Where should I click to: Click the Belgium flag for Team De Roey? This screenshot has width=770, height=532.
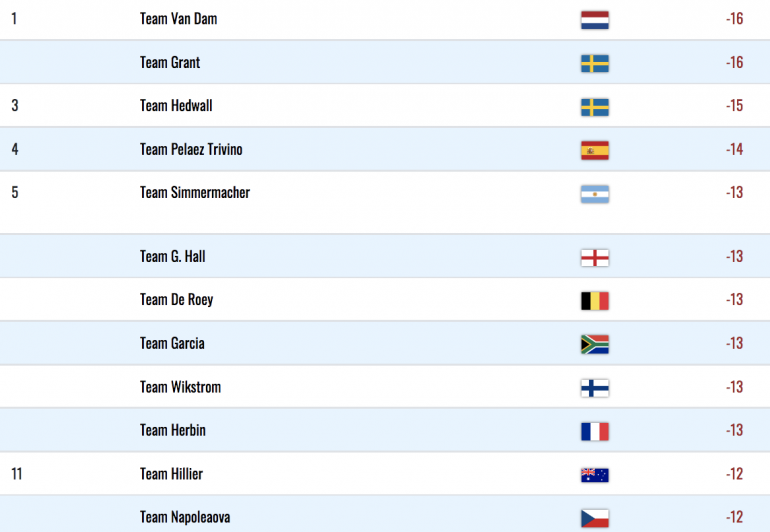point(595,301)
